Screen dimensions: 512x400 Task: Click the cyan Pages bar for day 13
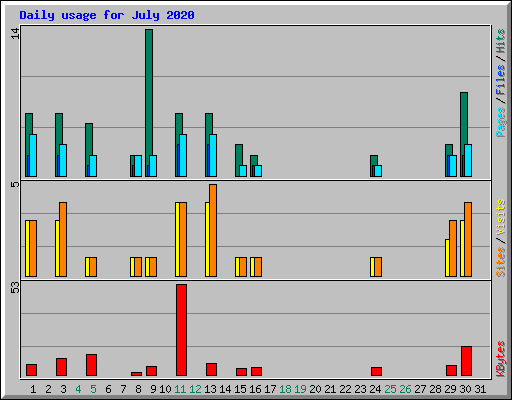[x=213, y=155]
